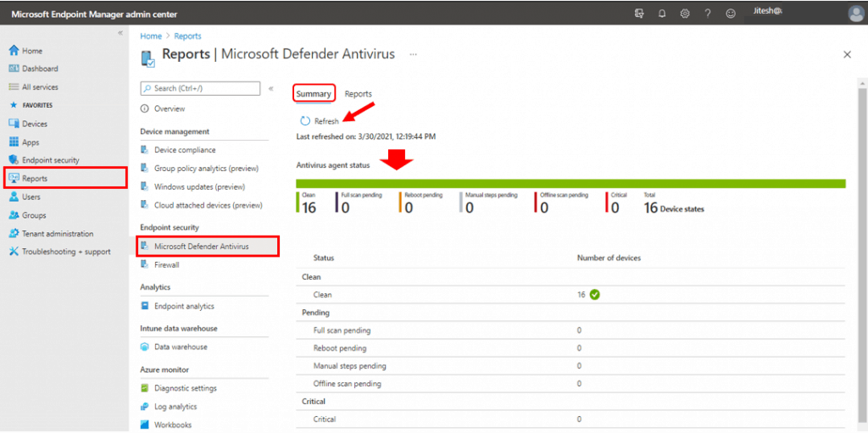Open the account avatar menu
Image resolution: width=868 pixels, height=433 pixels.
[x=856, y=14]
